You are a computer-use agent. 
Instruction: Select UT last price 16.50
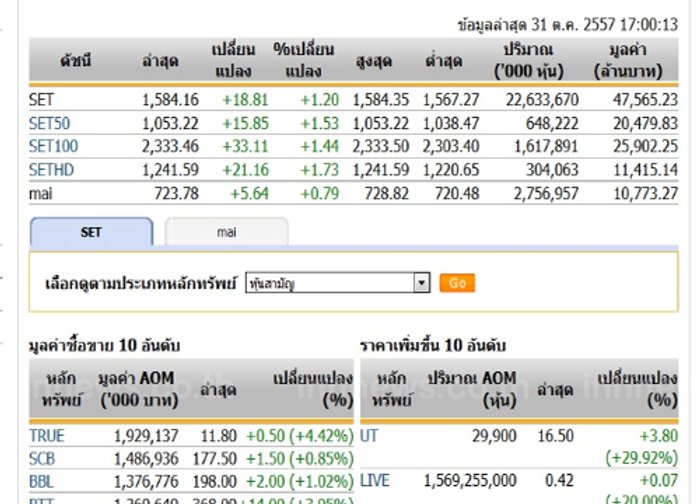click(555, 436)
